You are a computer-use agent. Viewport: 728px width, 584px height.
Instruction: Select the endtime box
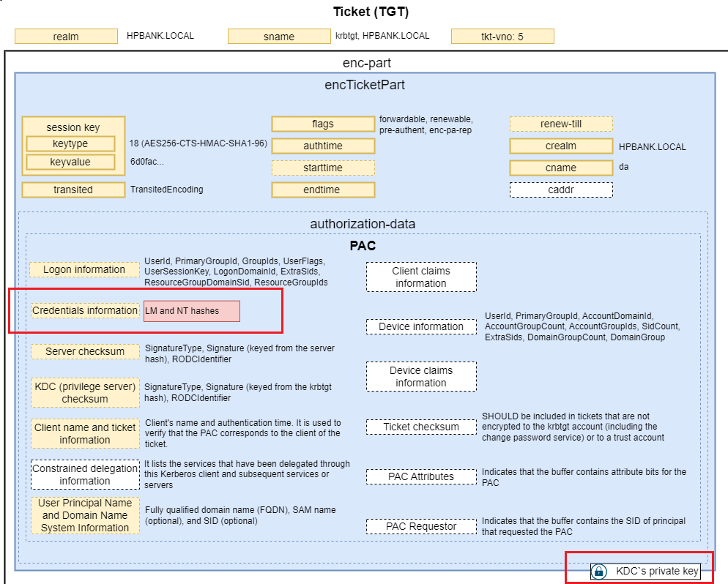click(323, 190)
